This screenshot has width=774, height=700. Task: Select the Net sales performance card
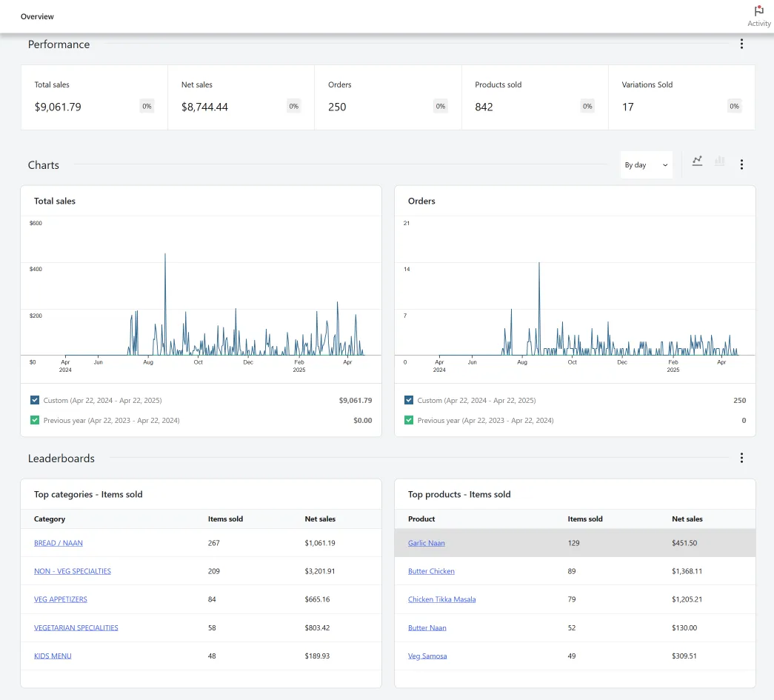pyautogui.click(x=241, y=97)
